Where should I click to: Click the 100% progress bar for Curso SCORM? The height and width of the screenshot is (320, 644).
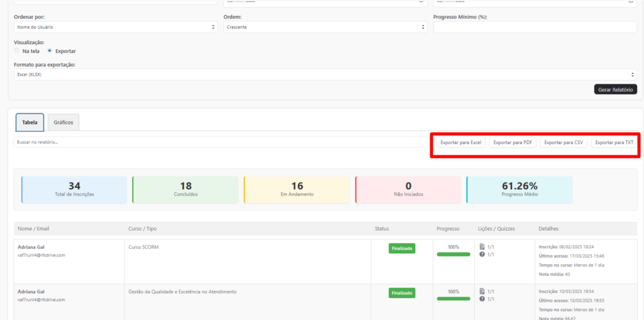pyautogui.click(x=453, y=254)
